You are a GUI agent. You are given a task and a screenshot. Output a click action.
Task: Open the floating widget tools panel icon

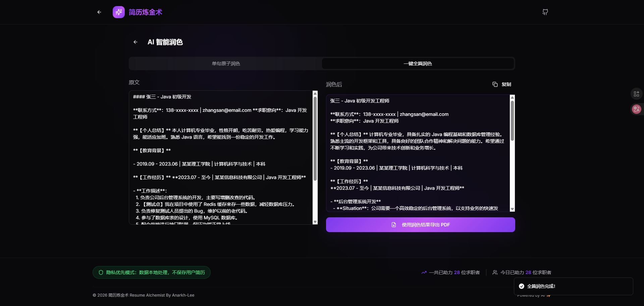tap(637, 94)
